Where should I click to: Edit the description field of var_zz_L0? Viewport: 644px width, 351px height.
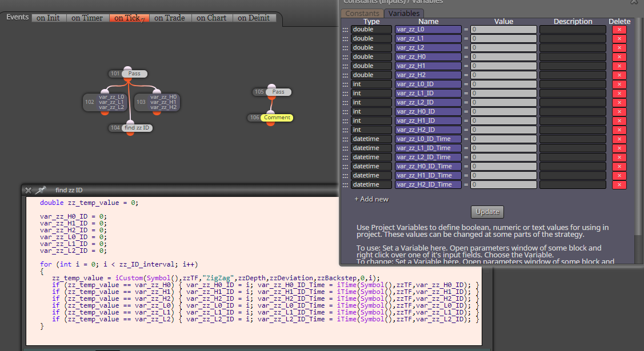tap(573, 30)
